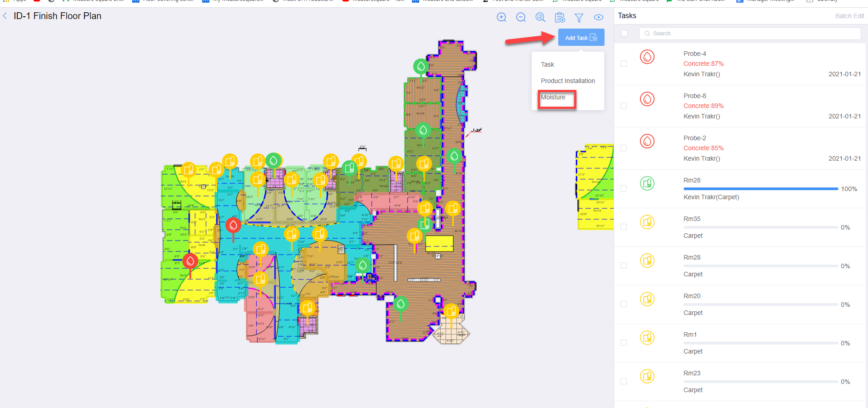
Task: Check the Rm35 task checkbox
Action: pos(624,227)
